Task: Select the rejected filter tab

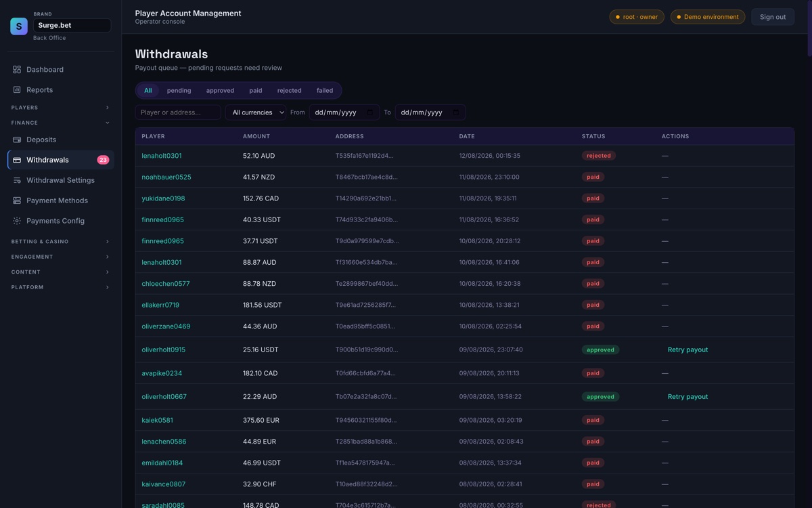Action: (x=290, y=90)
